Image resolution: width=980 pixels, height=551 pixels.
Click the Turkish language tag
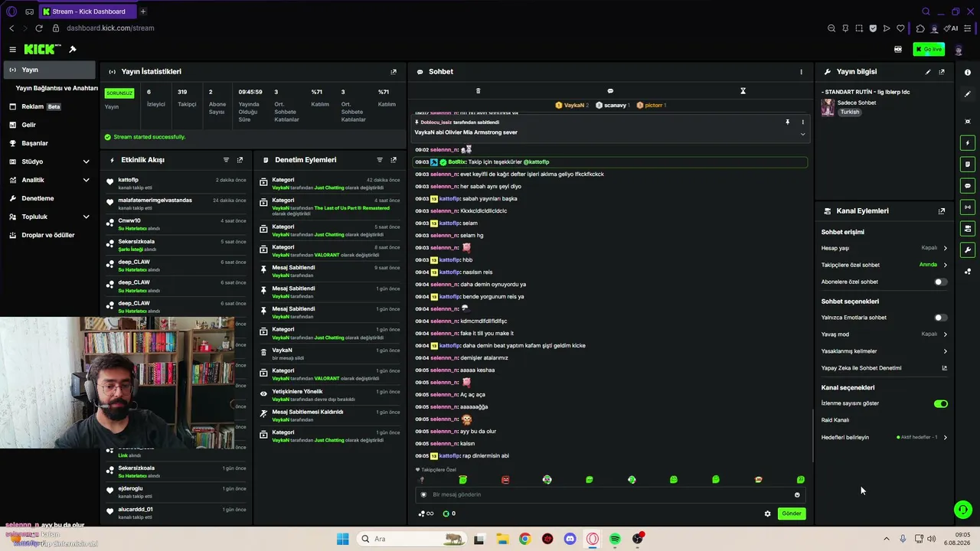click(850, 112)
